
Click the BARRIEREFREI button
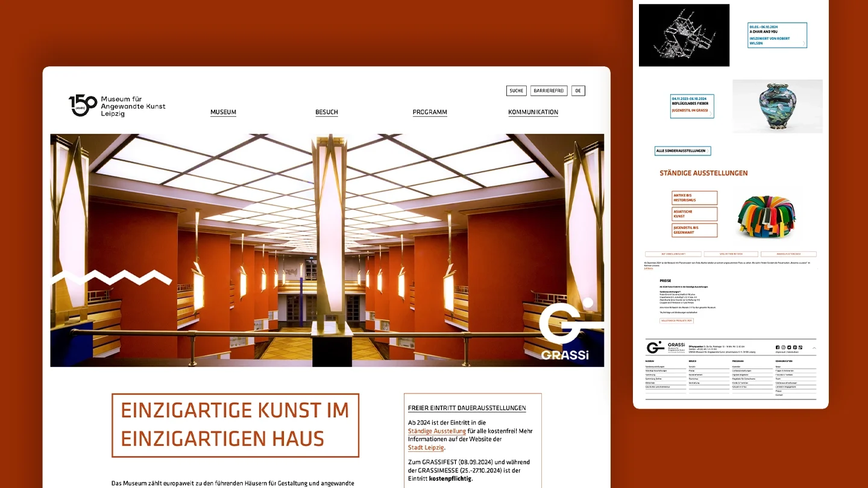pos(549,91)
